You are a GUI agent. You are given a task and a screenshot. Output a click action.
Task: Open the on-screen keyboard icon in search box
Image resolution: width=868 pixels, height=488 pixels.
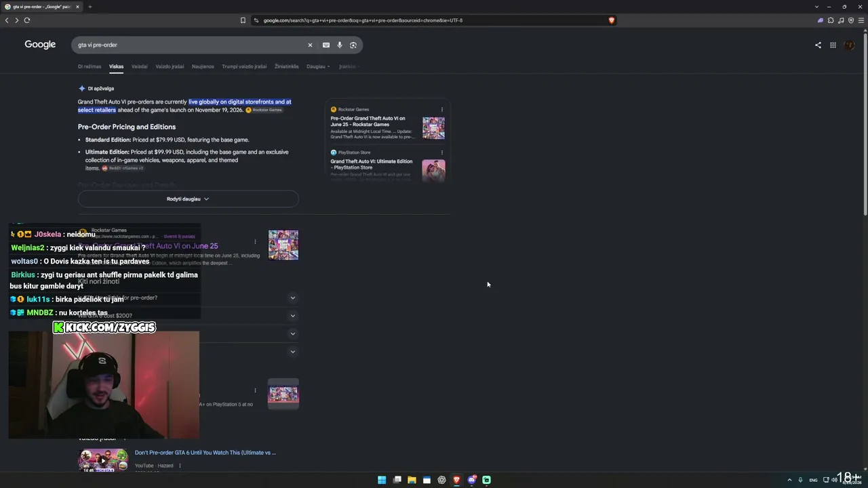coord(326,45)
